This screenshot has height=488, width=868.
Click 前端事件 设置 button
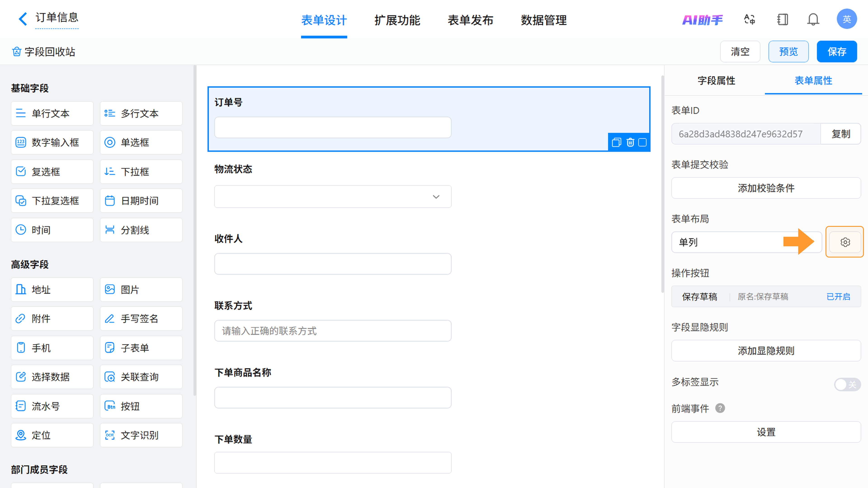[x=766, y=432]
